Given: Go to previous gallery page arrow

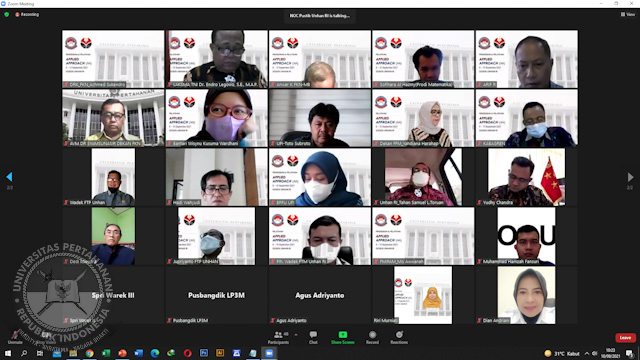Looking at the screenshot, I should click(9, 177).
